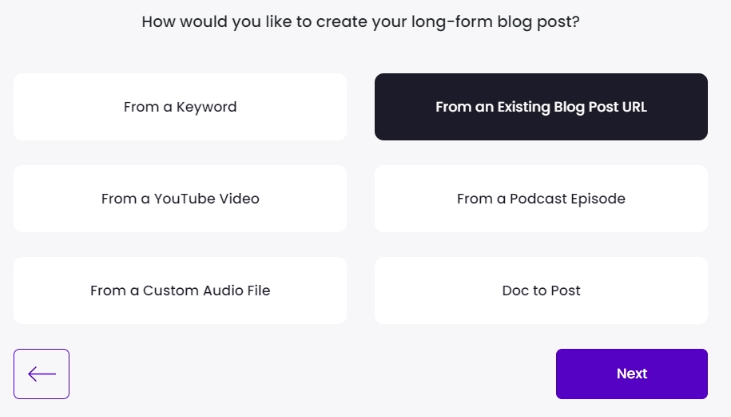Use a YouTube video as source
Image resolution: width=731 pixels, height=417 pixels.
click(x=180, y=199)
